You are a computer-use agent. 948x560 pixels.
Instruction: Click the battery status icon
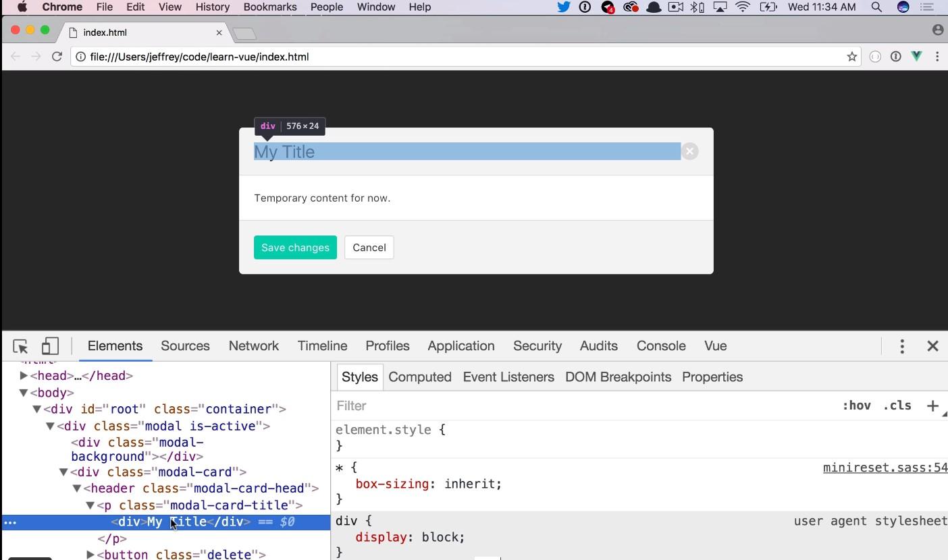coord(768,7)
